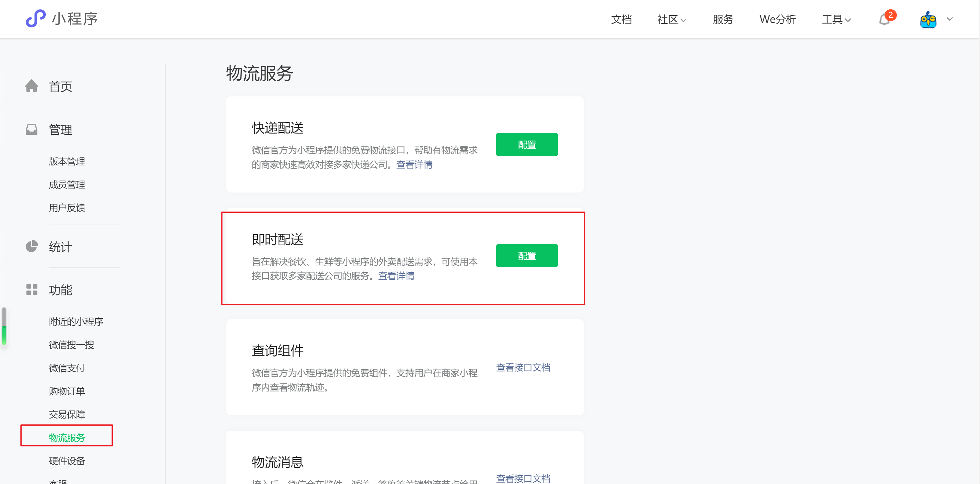Open 微信支付 in the sidebar
Viewport: 980px width, 484px height.
(x=67, y=368)
